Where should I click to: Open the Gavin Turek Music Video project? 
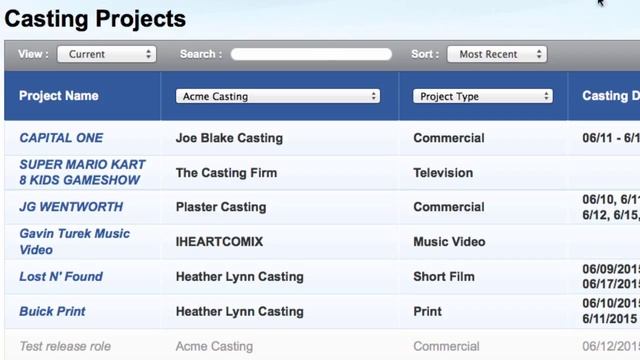(75, 241)
